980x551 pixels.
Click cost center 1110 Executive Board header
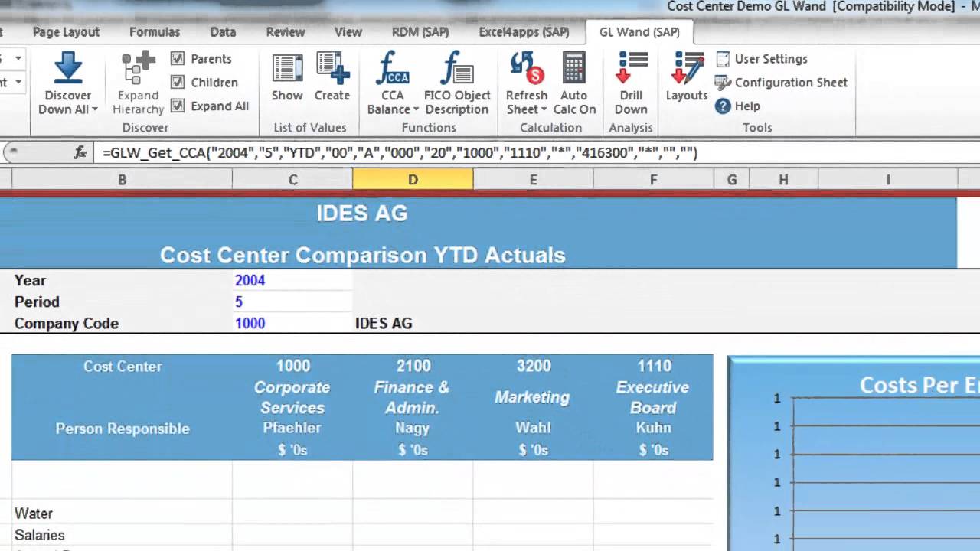pos(653,387)
